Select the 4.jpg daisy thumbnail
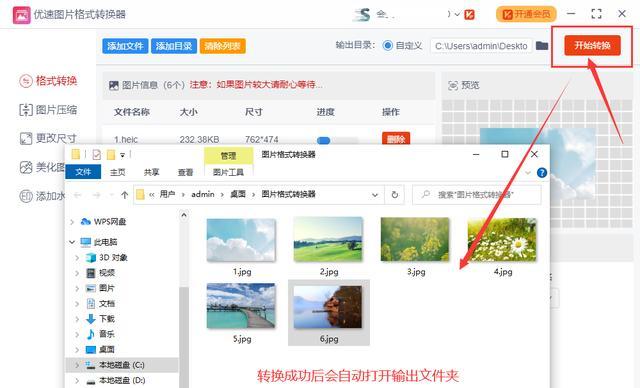Viewport: 640px width, 388px height. (x=502, y=240)
